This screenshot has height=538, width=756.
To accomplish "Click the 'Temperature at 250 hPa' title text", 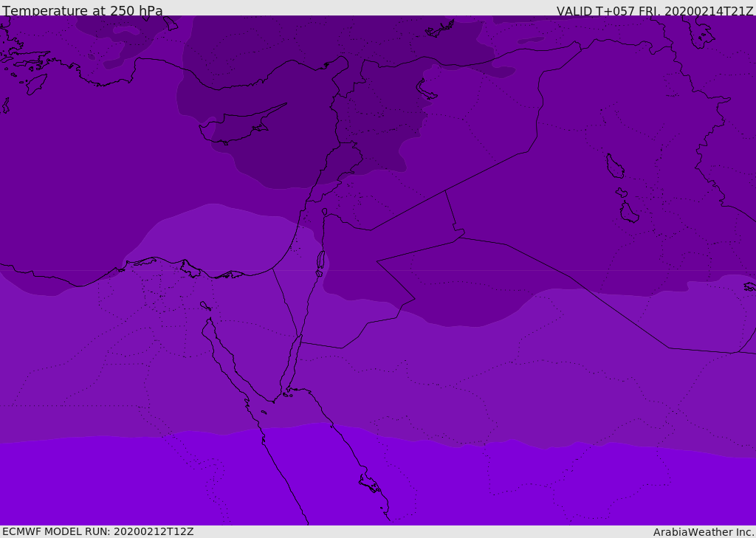I will point(83,10).
